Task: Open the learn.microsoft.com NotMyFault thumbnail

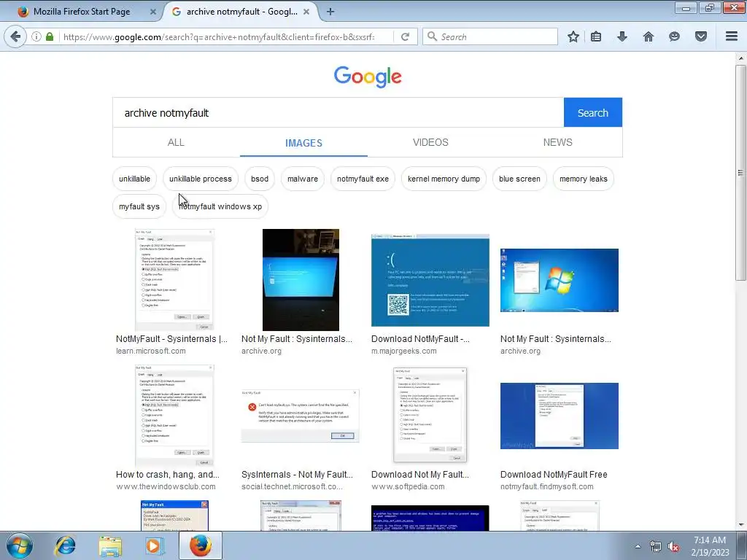Action: coord(174,280)
